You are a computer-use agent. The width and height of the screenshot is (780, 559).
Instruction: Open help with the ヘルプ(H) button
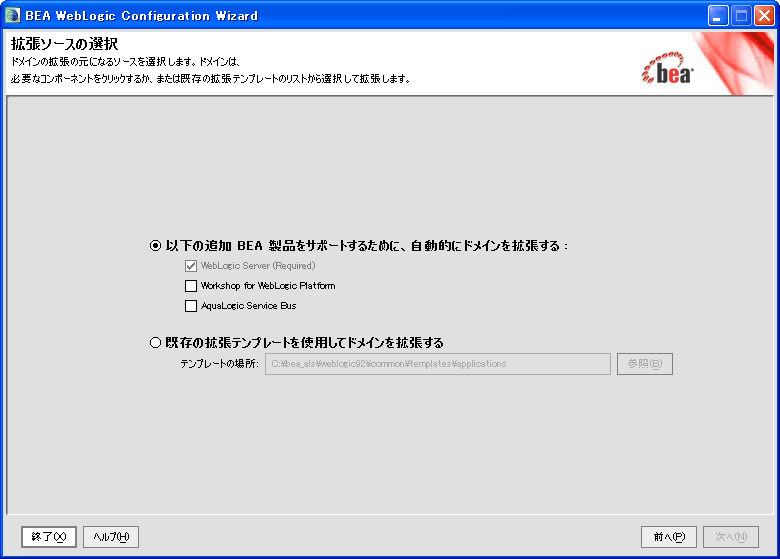coord(111,537)
